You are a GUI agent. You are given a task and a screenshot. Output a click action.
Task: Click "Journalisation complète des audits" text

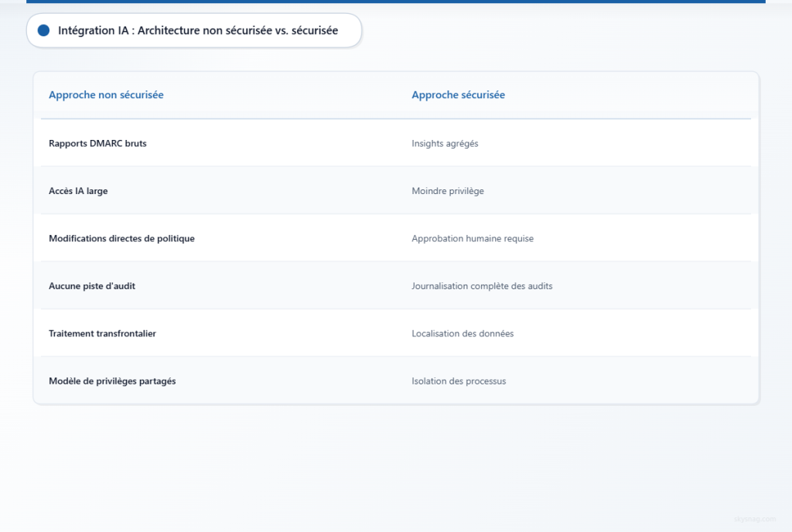click(x=482, y=285)
